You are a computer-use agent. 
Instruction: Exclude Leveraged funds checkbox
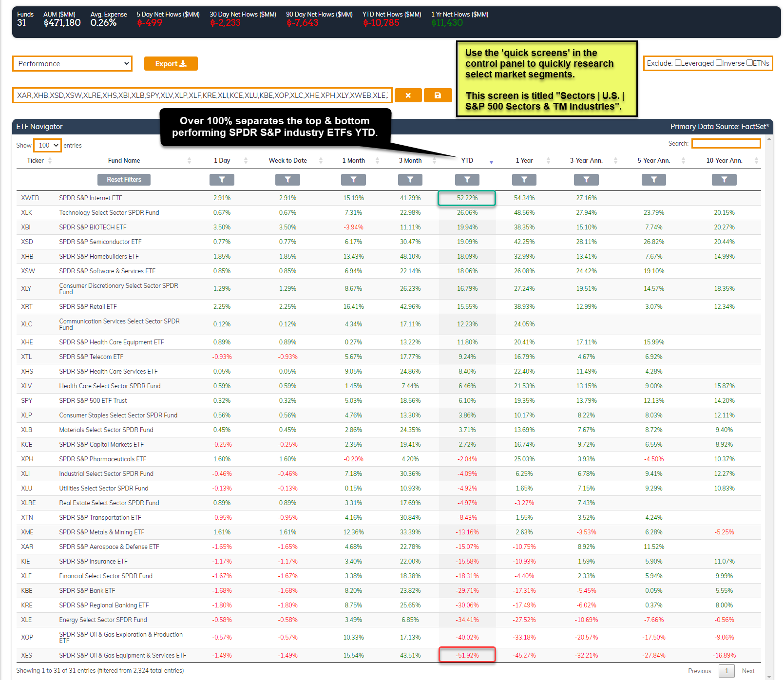pyautogui.click(x=678, y=63)
